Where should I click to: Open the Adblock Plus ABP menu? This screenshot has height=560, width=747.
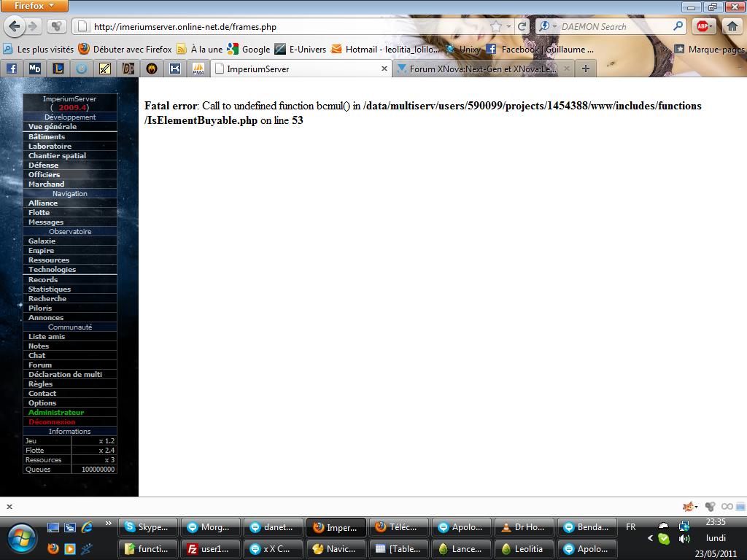coord(704,26)
